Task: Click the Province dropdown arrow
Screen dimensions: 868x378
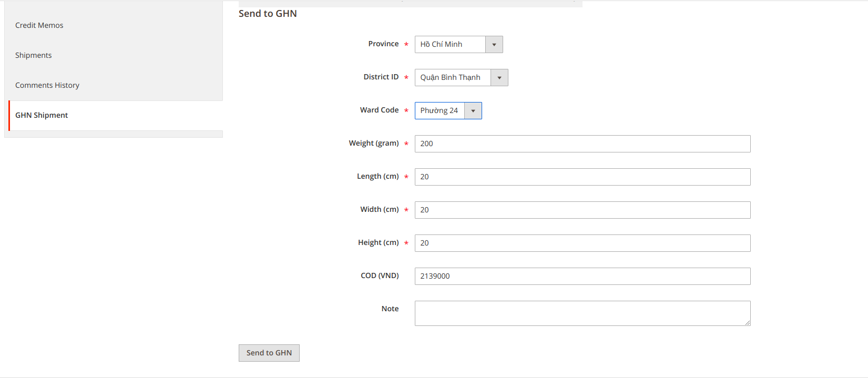Action: (x=494, y=45)
